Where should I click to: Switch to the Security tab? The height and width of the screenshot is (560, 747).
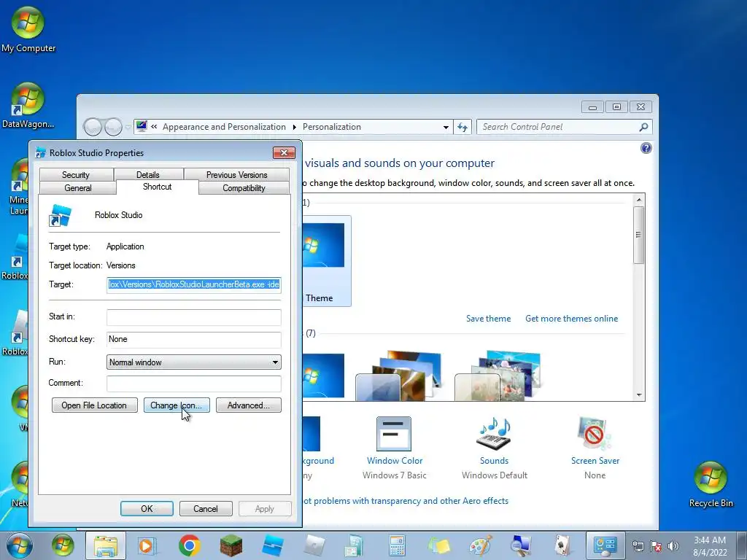tap(76, 175)
